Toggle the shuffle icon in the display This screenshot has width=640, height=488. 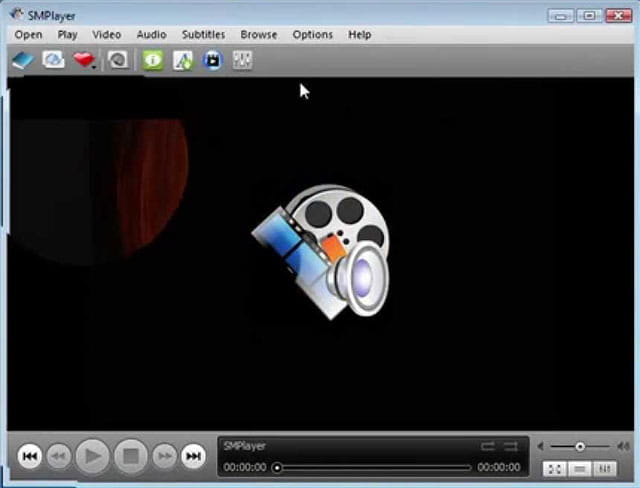(x=510, y=446)
